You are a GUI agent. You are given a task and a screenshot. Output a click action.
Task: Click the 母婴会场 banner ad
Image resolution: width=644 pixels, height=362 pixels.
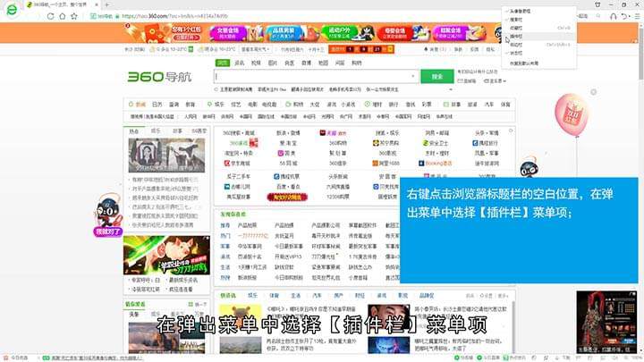coord(402,33)
